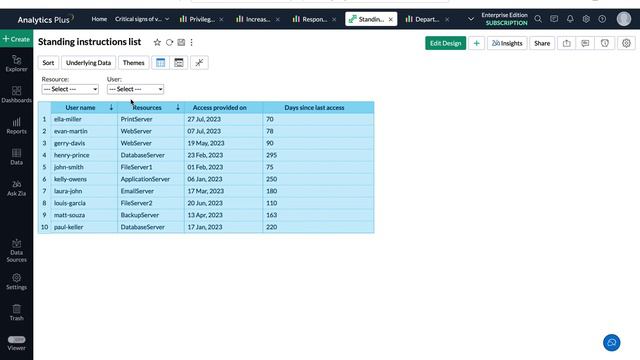Image resolution: width=640 pixels, height=360 pixels.
Task: Mark report as favorite with star icon
Action: pyautogui.click(x=157, y=42)
